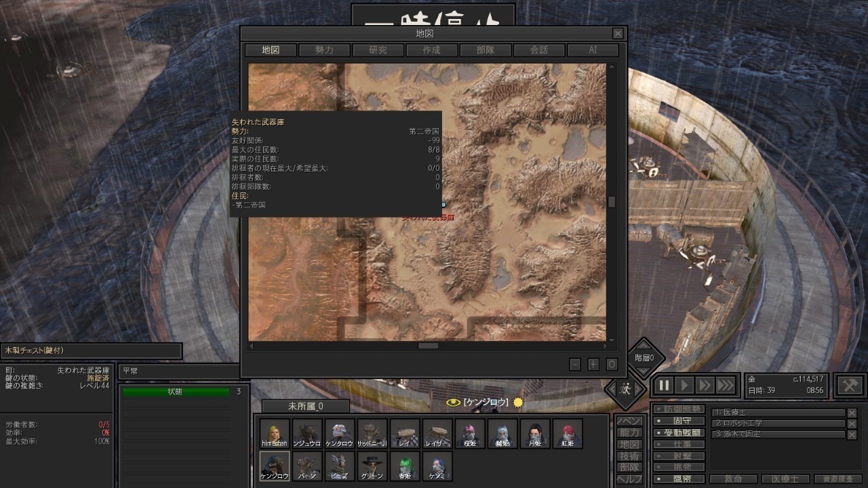Zoom in the map with plus button

[593, 365]
